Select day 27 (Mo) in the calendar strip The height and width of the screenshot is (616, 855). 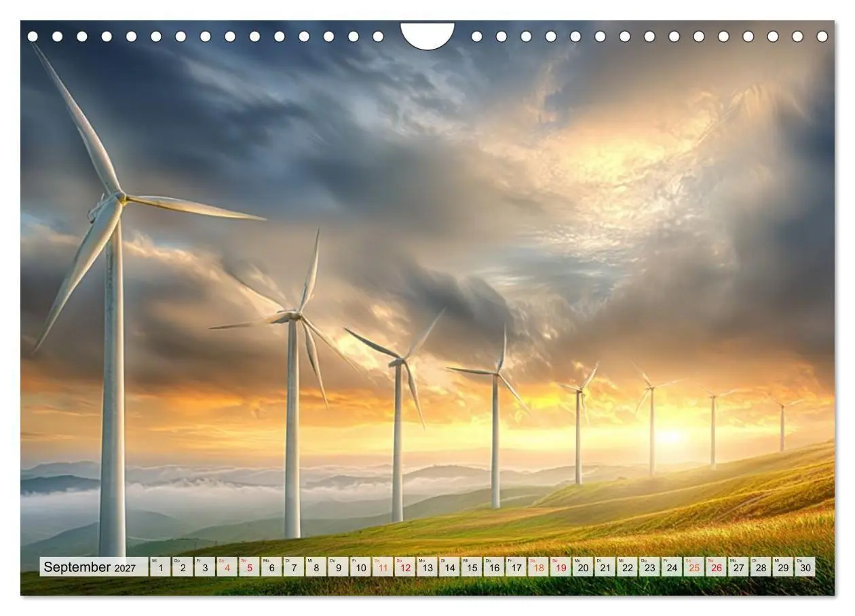point(738,567)
